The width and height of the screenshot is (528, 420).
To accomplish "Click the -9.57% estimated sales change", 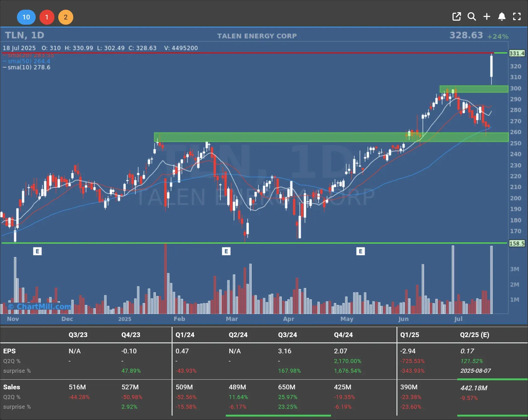I will pos(469,398).
